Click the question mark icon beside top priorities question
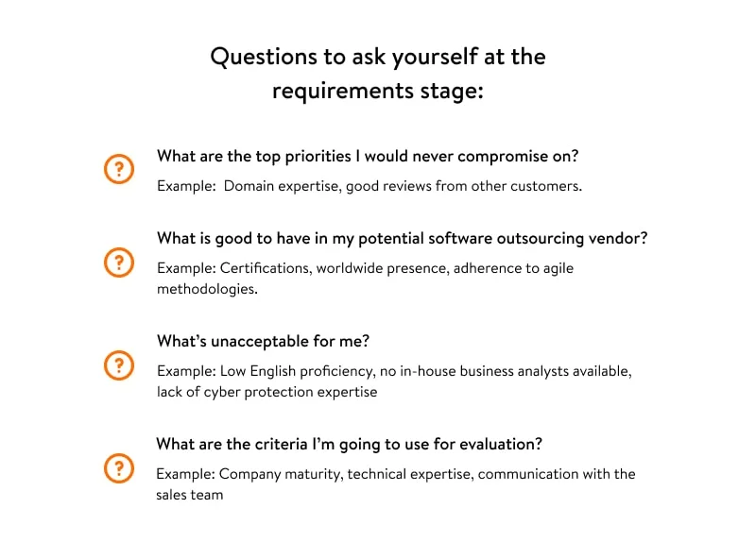Screen dimensions: 756x542 tap(118, 170)
